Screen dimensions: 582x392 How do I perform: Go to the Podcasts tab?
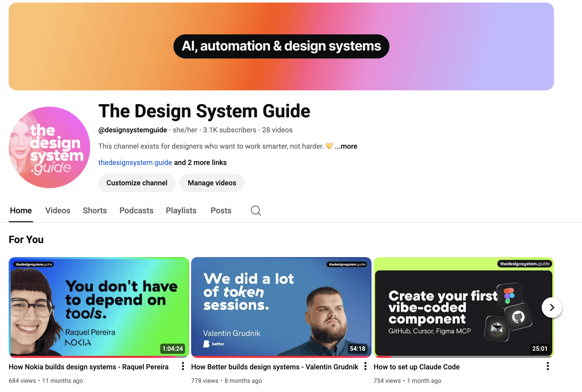click(136, 211)
